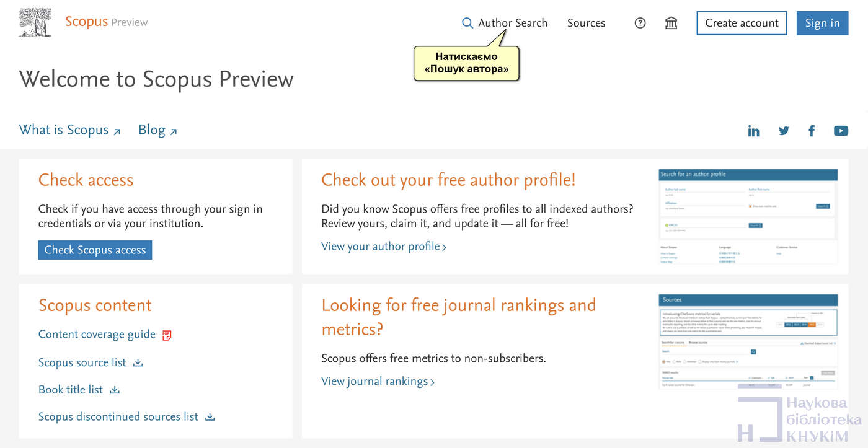
Task: Open the Scopus Facebook page icon
Action: 812,131
